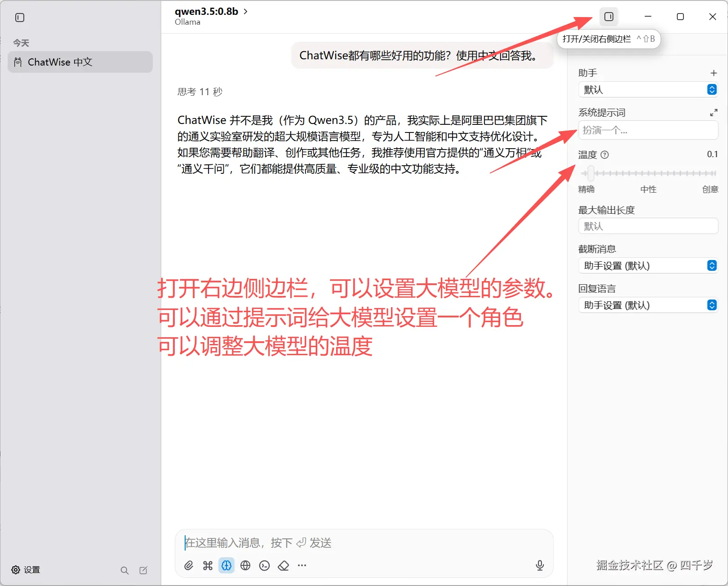728x586 pixels.
Task: Attach a file with the paperclip icon
Action: click(x=188, y=565)
